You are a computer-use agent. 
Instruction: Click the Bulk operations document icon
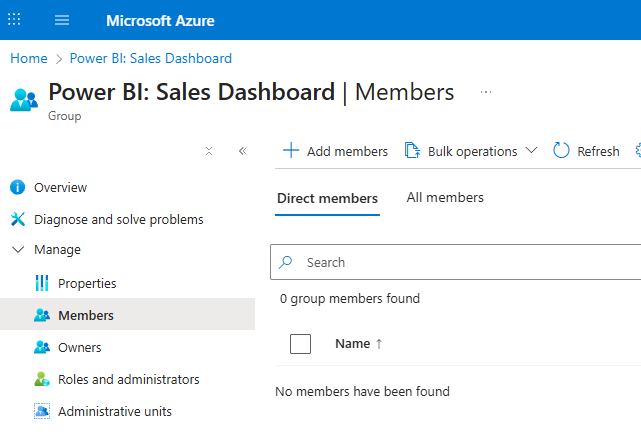click(412, 150)
